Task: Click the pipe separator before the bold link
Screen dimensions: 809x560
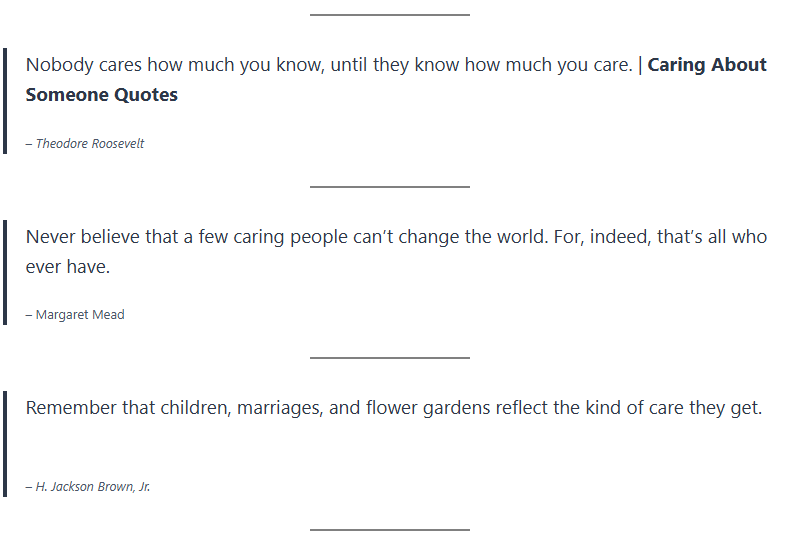Action: (640, 65)
